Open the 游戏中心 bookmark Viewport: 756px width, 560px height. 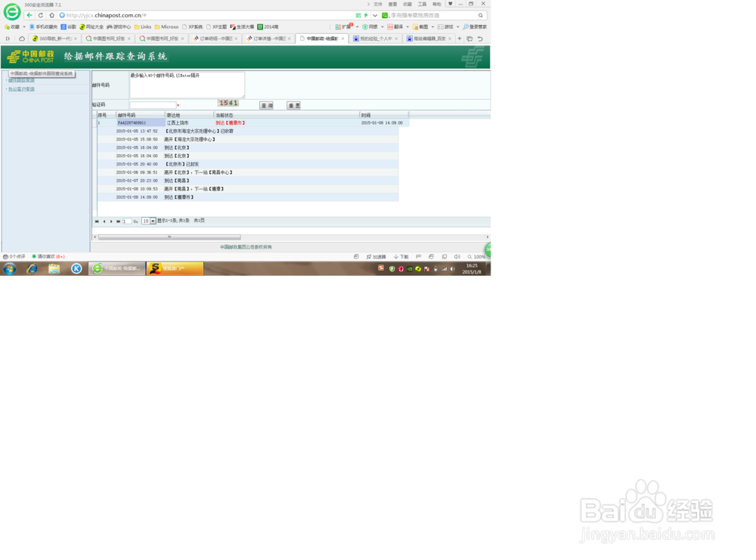coord(119,27)
